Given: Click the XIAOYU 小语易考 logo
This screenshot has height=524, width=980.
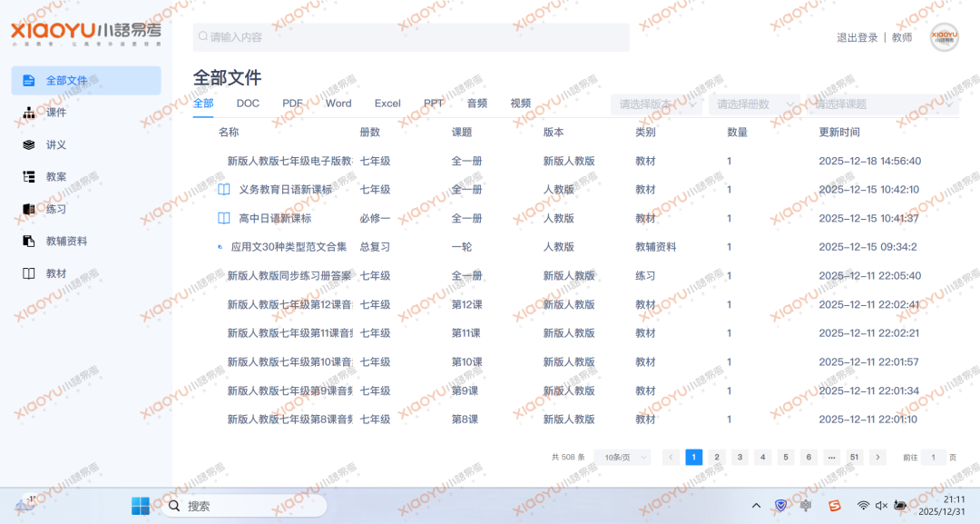Looking at the screenshot, I should click(x=86, y=33).
